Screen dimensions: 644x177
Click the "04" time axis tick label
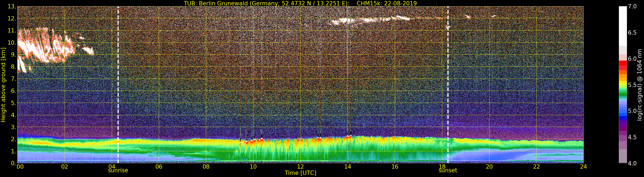(112, 167)
